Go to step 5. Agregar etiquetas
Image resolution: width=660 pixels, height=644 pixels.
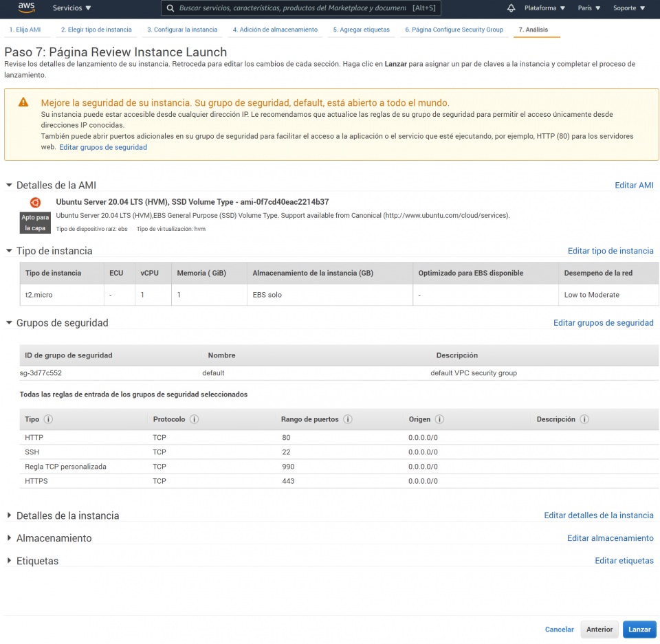click(362, 30)
